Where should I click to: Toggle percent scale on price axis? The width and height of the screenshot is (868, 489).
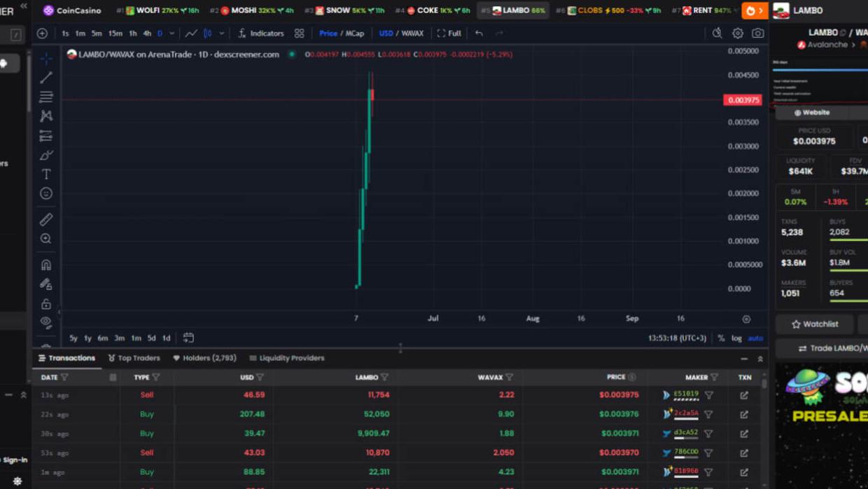pos(721,338)
